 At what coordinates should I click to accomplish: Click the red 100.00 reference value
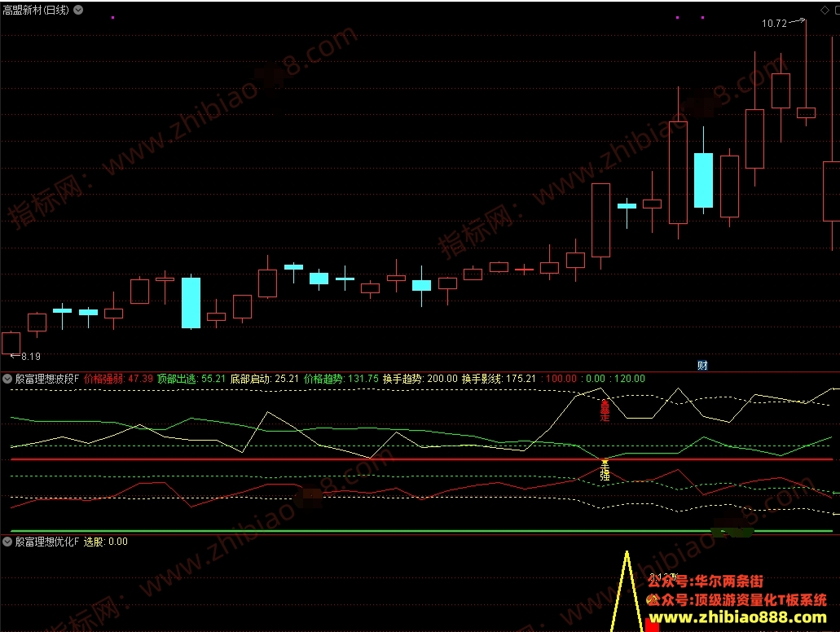561,379
